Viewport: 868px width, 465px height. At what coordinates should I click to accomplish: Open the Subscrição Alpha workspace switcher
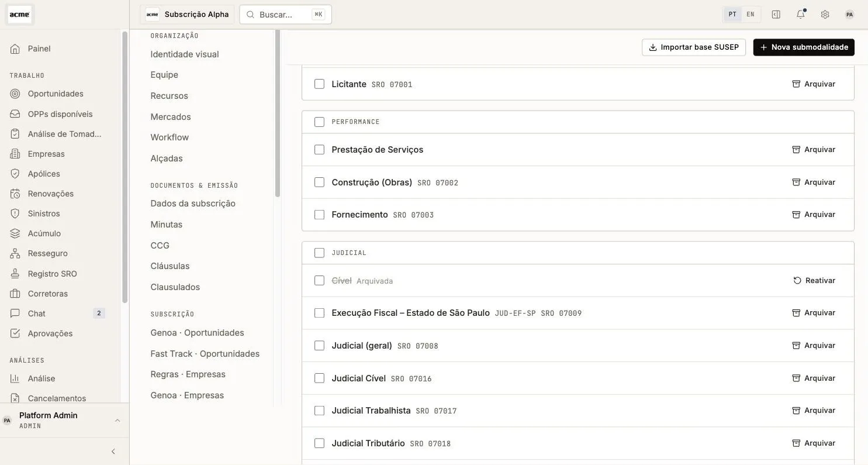coord(187,15)
